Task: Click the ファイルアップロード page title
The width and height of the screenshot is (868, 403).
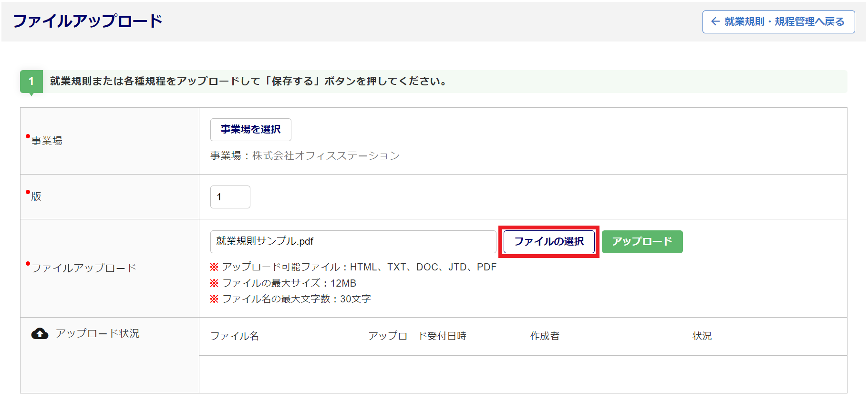Action: point(88,21)
